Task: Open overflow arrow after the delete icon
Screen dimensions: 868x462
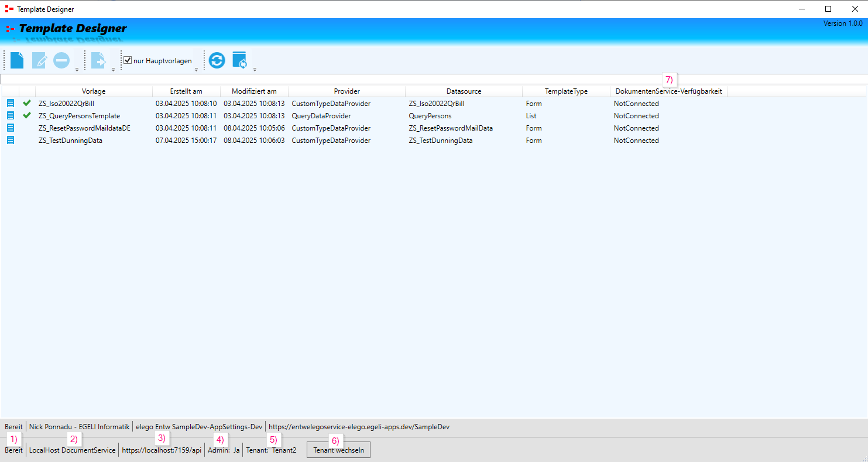Action: coord(77,70)
